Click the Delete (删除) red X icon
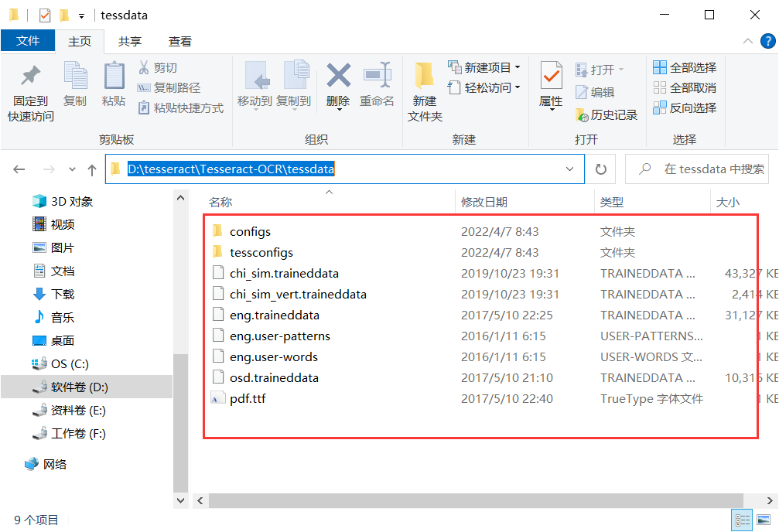The image size is (779, 532). coord(338,76)
